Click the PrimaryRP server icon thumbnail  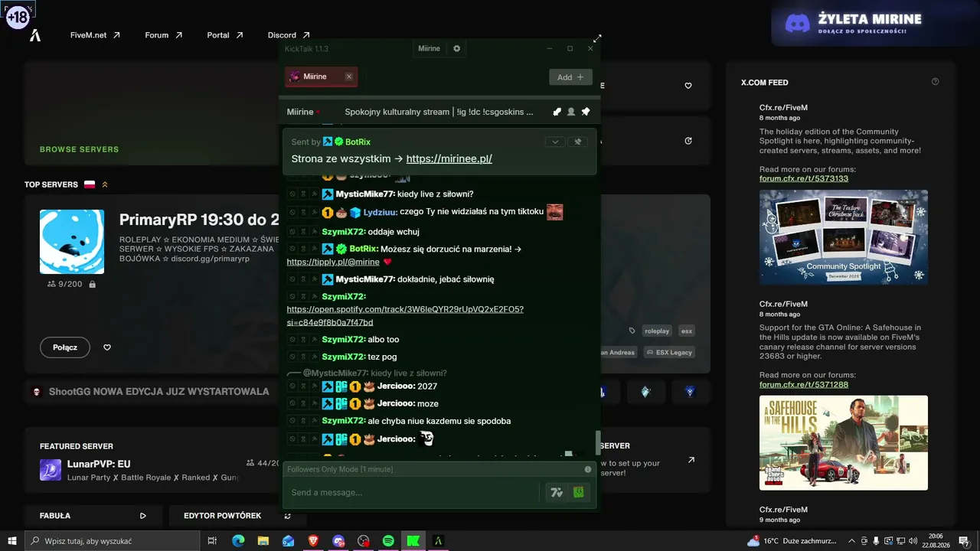click(x=72, y=242)
